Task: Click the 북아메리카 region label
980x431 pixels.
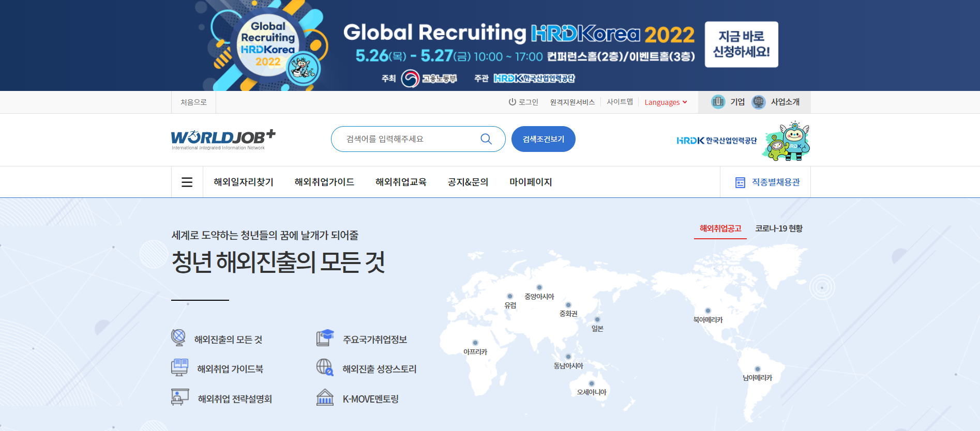Action: click(708, 320)
